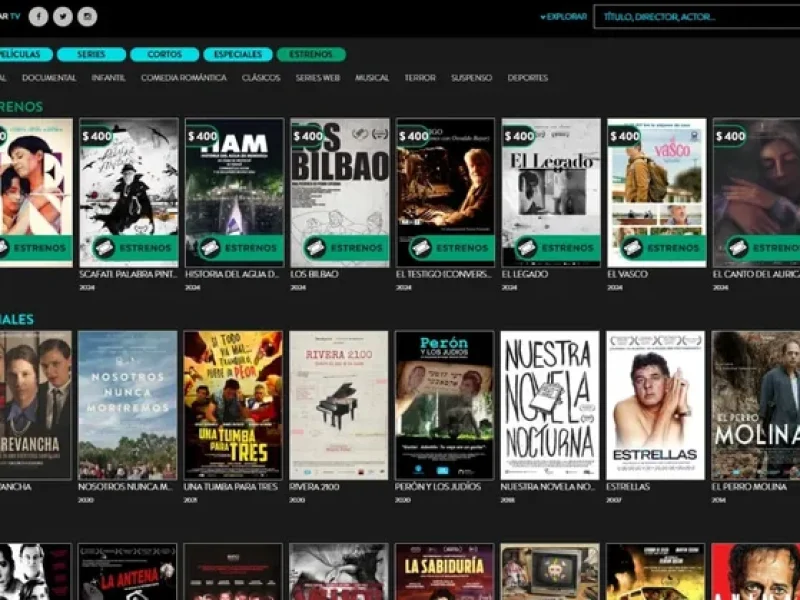This screenshot has height=600, width=800.
Task: Click the $400 price badge on El Legado poster
Action: coord(519,136)
